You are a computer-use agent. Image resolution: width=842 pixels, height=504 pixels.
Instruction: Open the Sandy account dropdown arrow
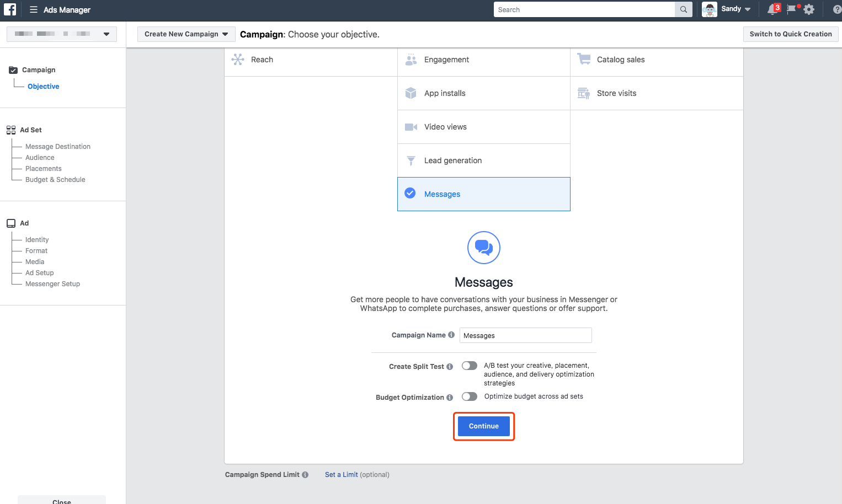[748, 9]
